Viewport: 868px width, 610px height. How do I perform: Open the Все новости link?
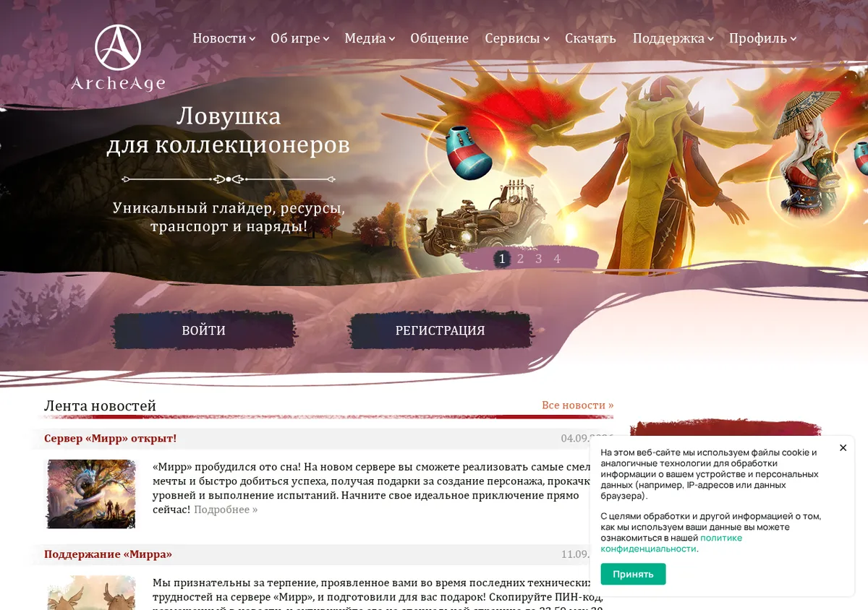tap(577, 405)
